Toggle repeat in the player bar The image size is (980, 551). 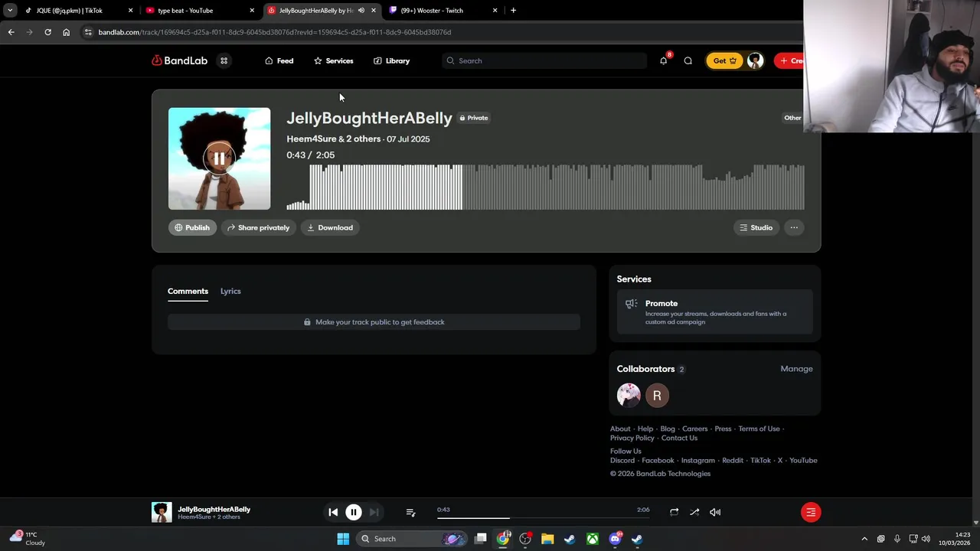click(674, 512)
